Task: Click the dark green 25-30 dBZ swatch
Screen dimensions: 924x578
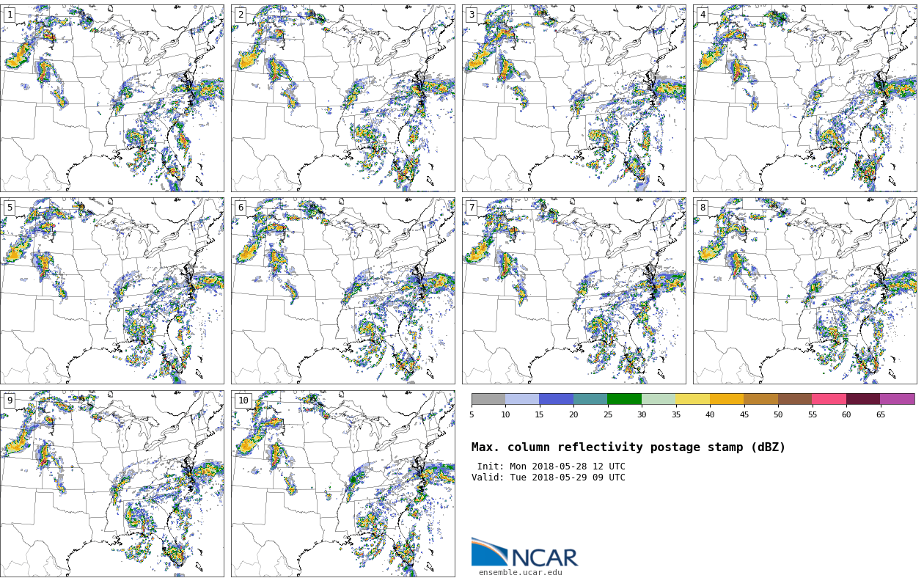Action: [624, 399]
